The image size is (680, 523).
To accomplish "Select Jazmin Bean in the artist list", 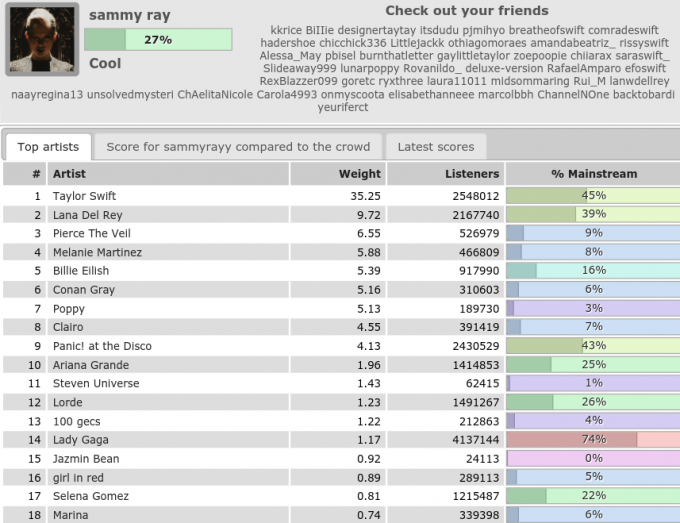I will point(86,459).
